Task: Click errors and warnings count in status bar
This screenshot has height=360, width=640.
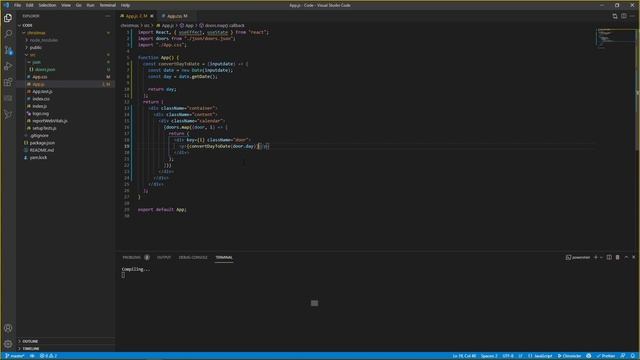Action: [48, 356]
